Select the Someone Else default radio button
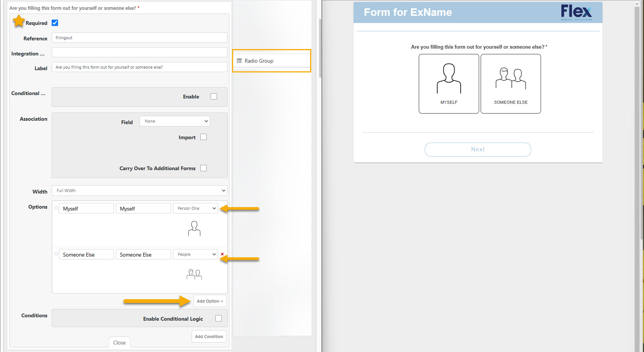The height and width of the screenshot is (352, 644). tap(56, 254)
